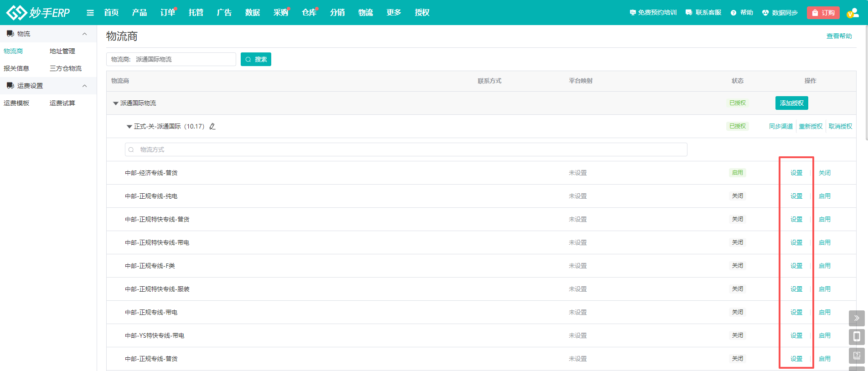
Task: Click the 物流方式 search field
Action: [x=406, y=149]
